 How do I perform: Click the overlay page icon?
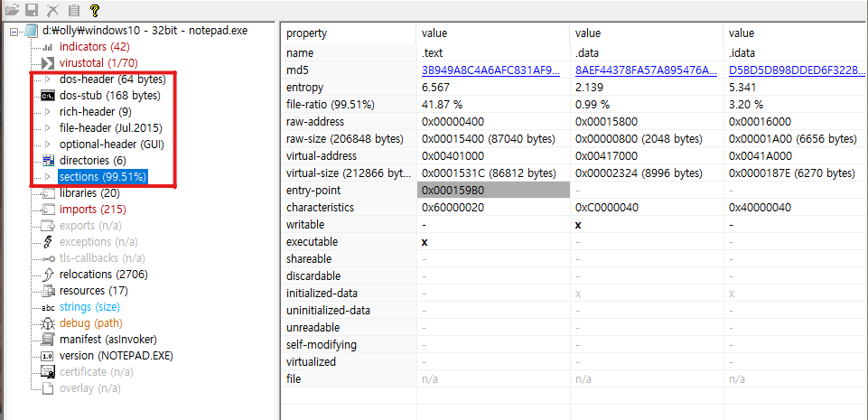pos(49,387)
